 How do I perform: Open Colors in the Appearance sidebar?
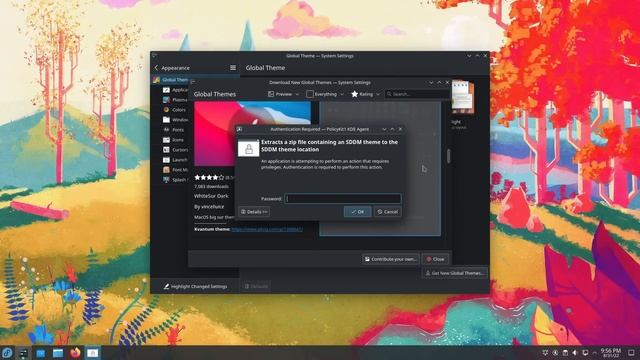(x=175, y=110)
